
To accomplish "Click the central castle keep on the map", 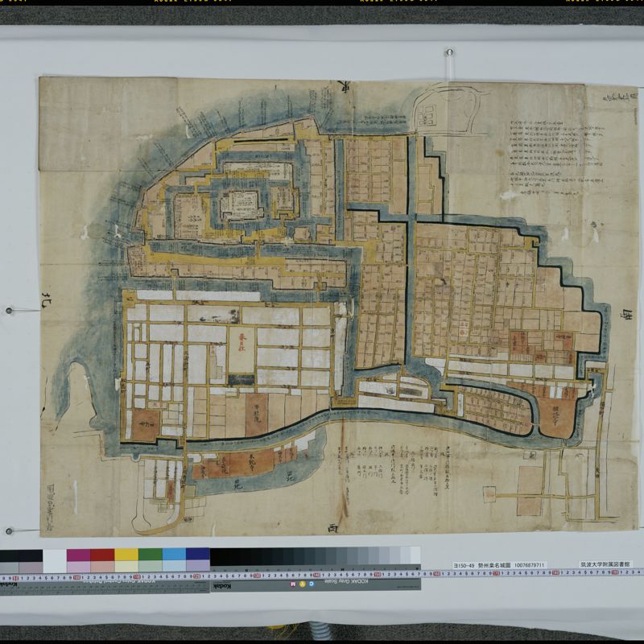I will [x=243, y=204].
